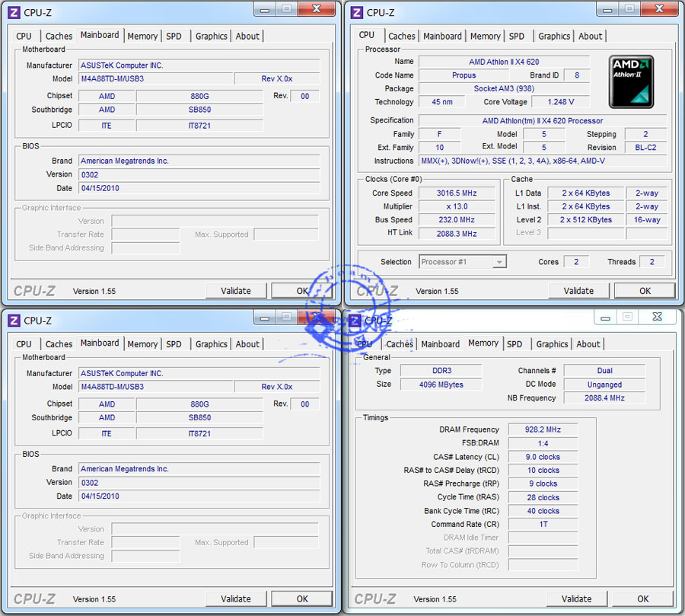The width and height of the screenshot is (685, 616).
Task: Click Validate in bottom-left Mainboard window
Action: point(236,598)
